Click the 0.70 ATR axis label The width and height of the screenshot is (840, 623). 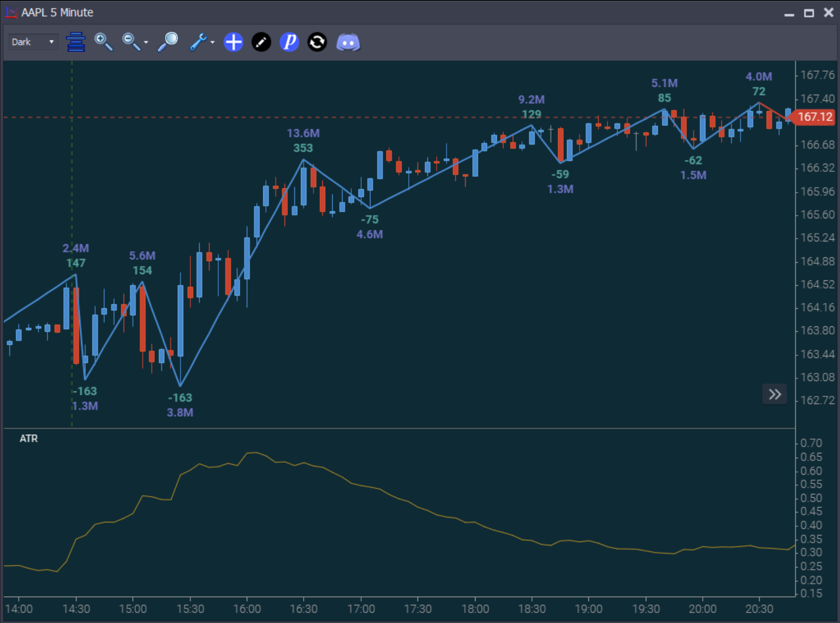(x=811, y=443)
